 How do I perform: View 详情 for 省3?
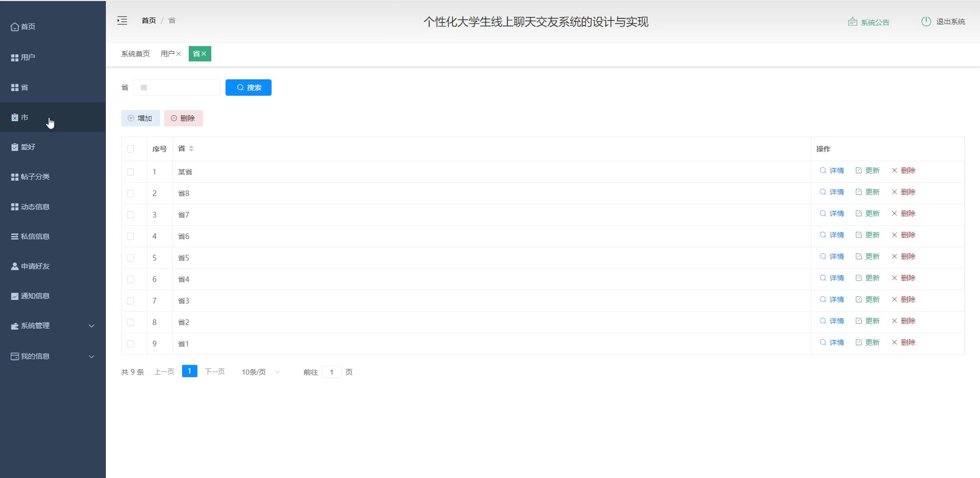(x=832, y=299)
